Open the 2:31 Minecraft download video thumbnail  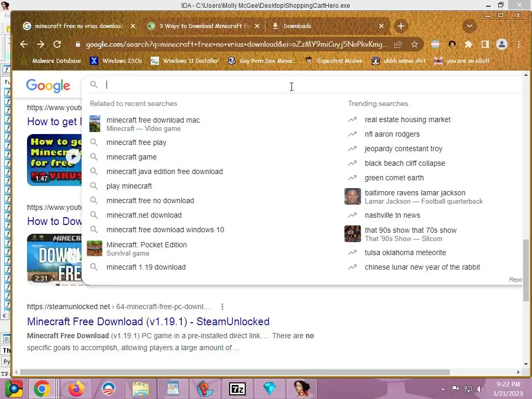click(54, 259)
